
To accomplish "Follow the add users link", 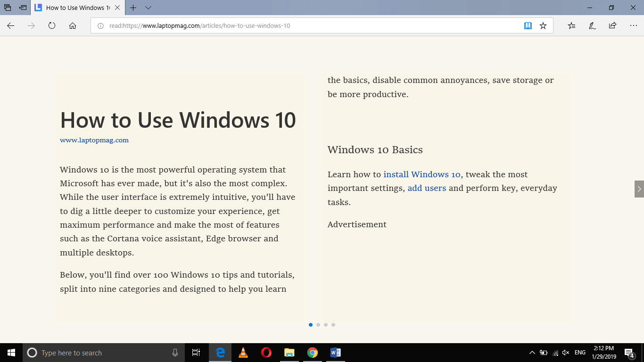I will tap(427, 188).
